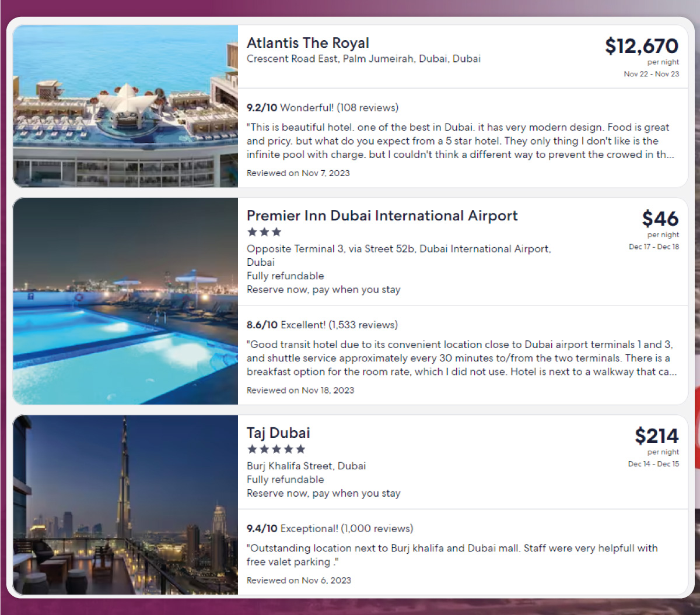Click the Taj Dubai five-star rating icons

coord(276,449)
